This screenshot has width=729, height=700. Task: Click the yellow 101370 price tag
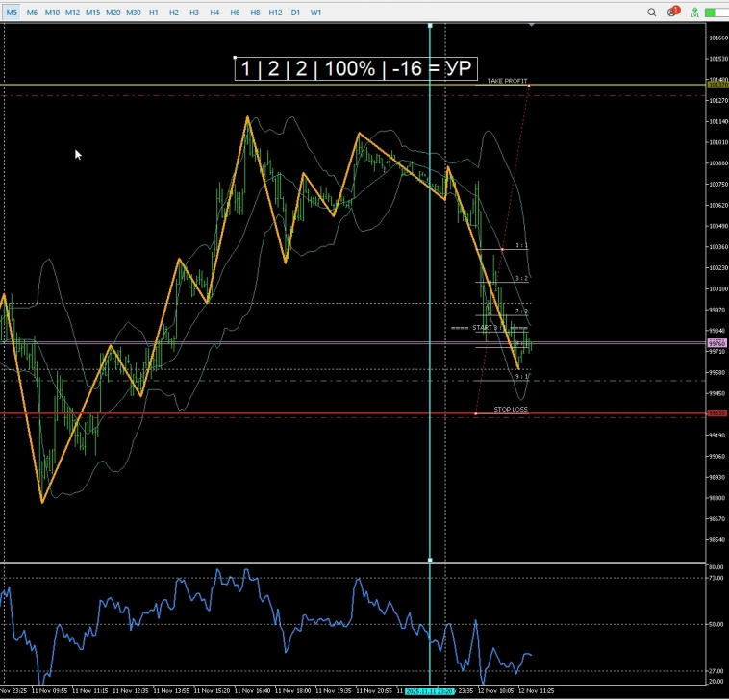click(716, 86)
